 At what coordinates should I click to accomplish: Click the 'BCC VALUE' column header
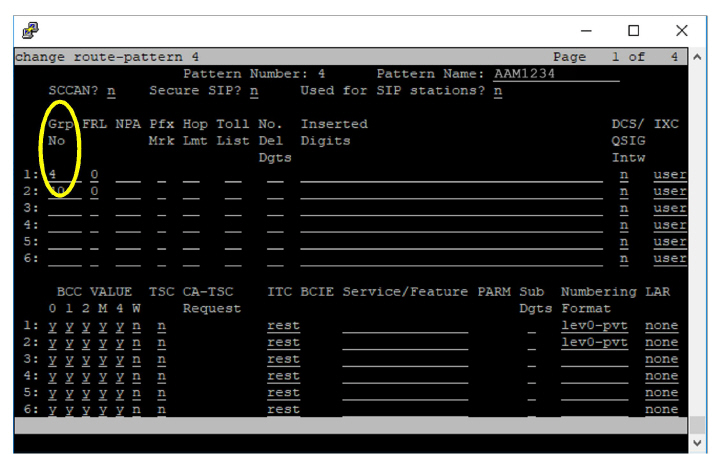(x=94, y=292)
